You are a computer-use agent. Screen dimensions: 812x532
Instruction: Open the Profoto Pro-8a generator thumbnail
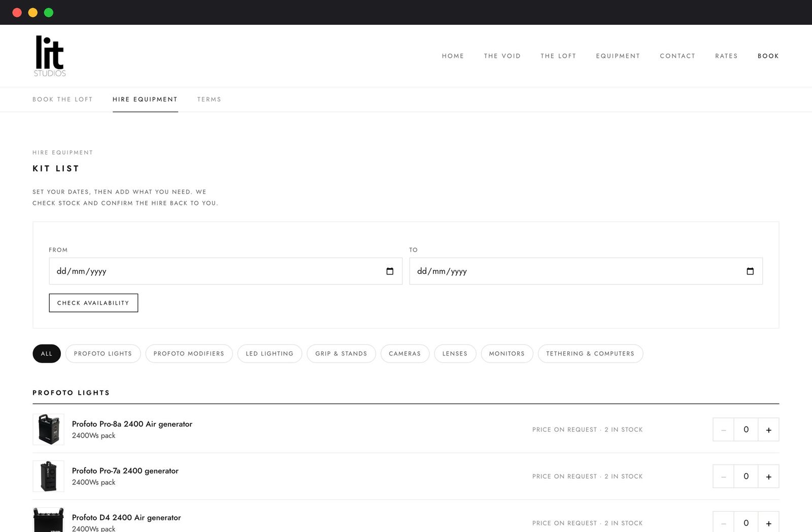click(48, 430)
